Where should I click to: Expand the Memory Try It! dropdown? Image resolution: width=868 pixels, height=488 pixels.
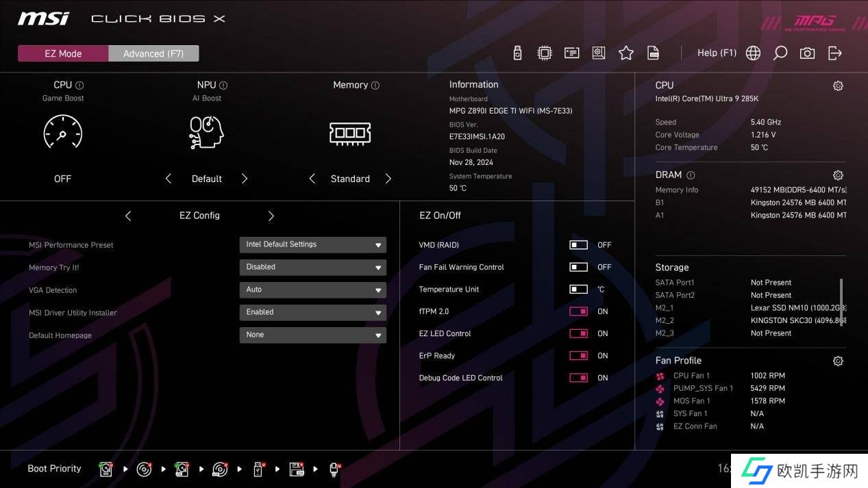[312, 267]
